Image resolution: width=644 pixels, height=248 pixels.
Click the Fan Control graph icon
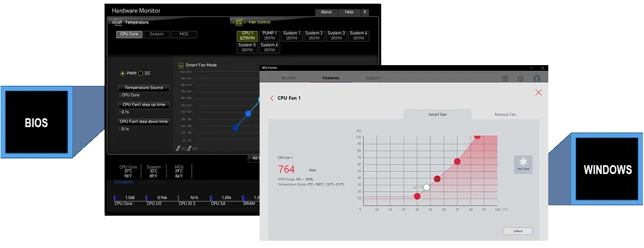click(239, 22)
